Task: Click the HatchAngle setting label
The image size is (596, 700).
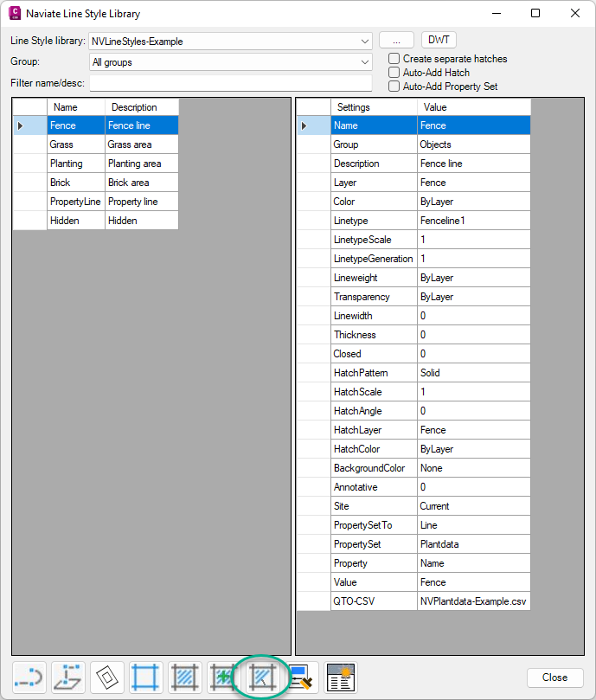Action: click(374, 411)
